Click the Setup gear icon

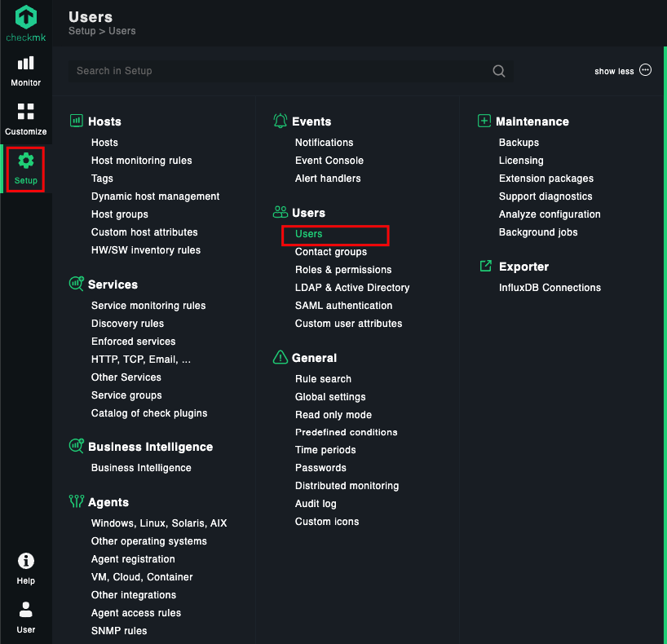26,161
